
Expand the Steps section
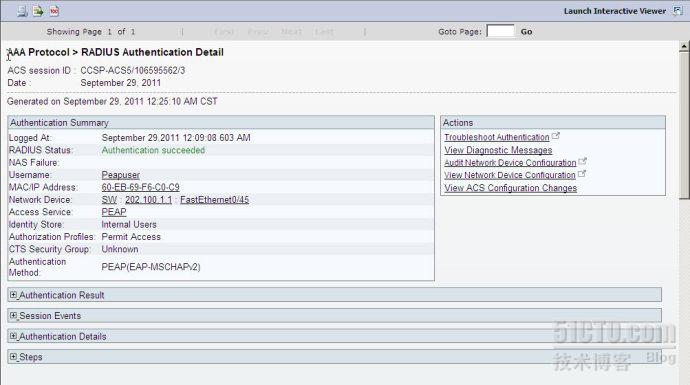[13, 357]
